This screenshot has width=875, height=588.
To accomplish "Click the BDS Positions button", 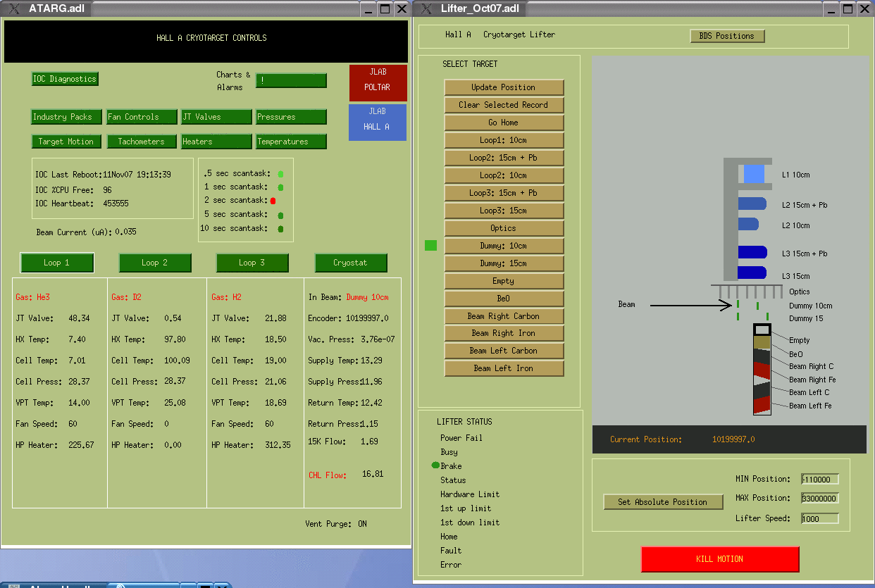I will [x=726, y=36].
